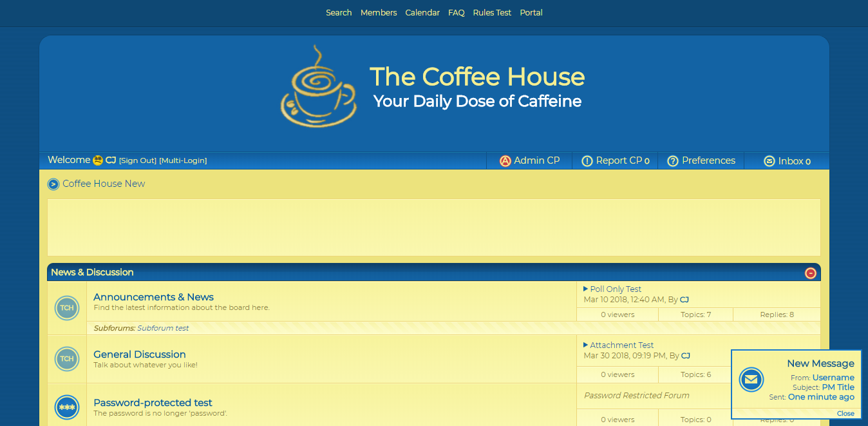Click the Mar 10 2018, 12:40 AM date

[x=623, y=300]
